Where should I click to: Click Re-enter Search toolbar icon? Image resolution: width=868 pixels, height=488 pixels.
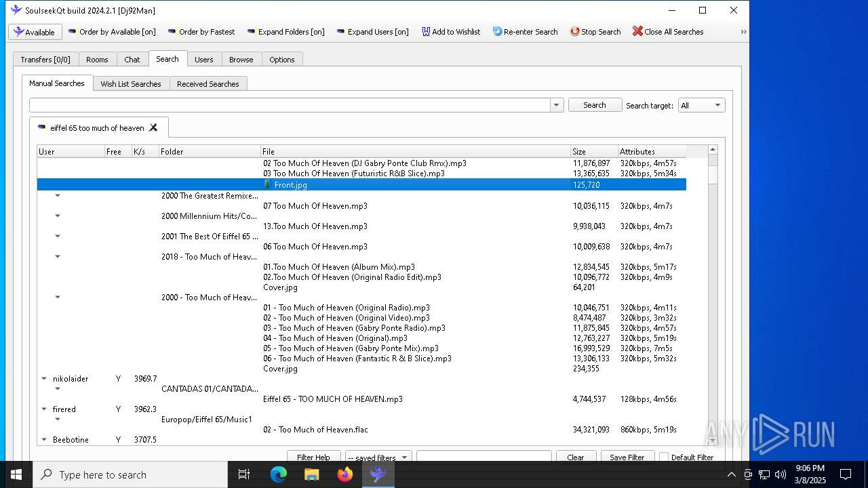[497, 32]
